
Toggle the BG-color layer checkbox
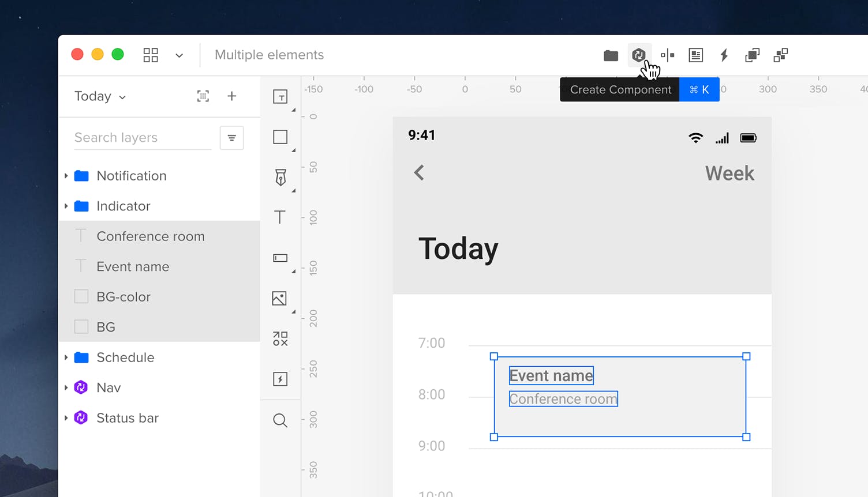pos(81,296)
